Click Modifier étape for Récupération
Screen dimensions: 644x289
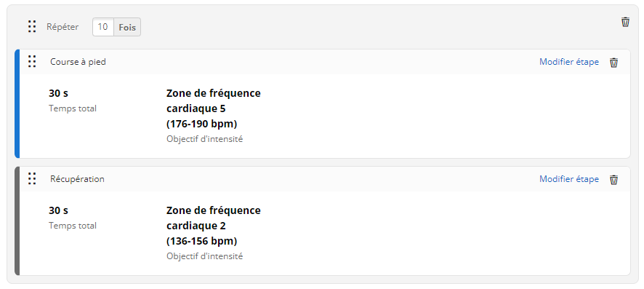(x=569, y=179)
